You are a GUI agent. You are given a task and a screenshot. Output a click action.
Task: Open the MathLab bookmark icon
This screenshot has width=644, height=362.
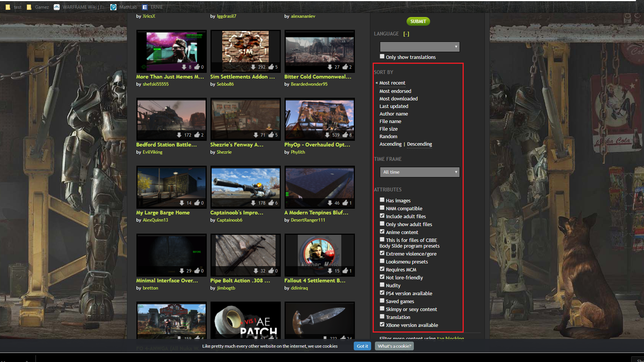(x=113, y=7)
